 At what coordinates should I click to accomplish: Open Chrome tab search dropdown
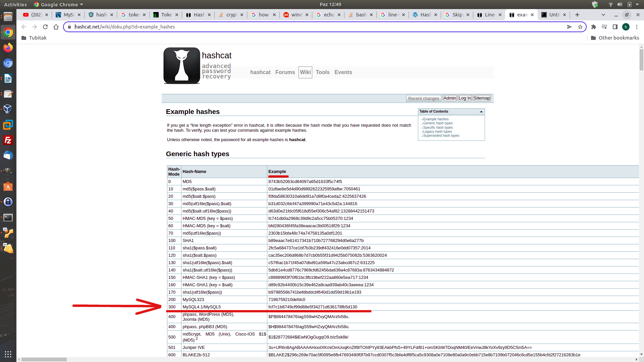point(603,15)
